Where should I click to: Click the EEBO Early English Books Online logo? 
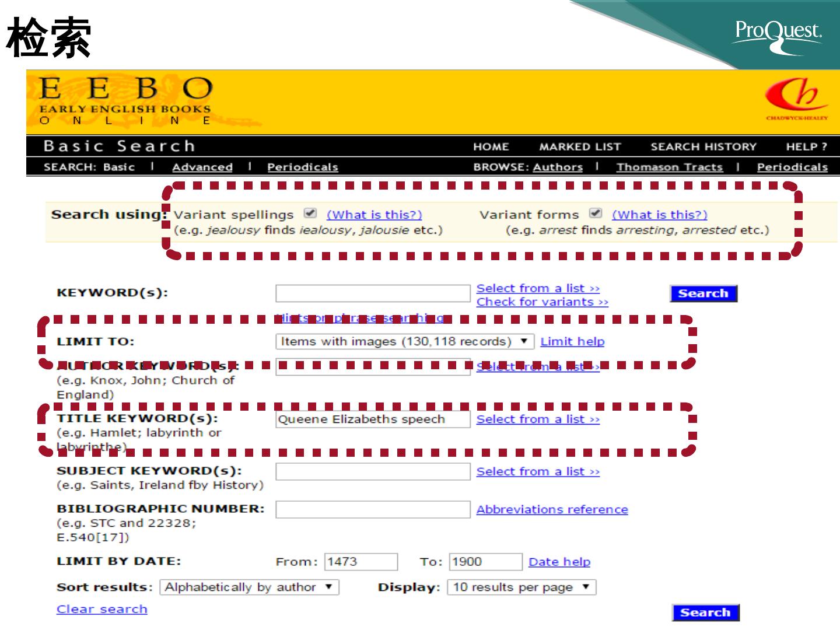125,100
